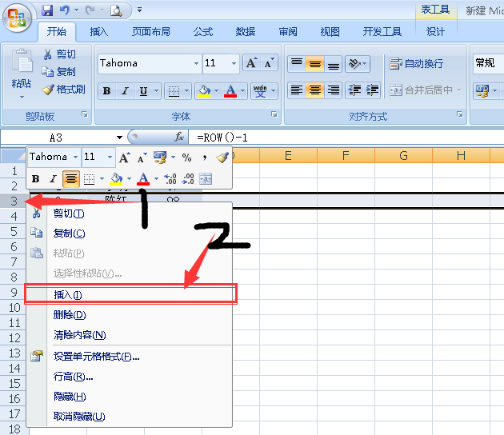Apply yellow fill in mini toolbar
Image resolution: width=504 pixels, height=435 pixels.
coord(116,179)
